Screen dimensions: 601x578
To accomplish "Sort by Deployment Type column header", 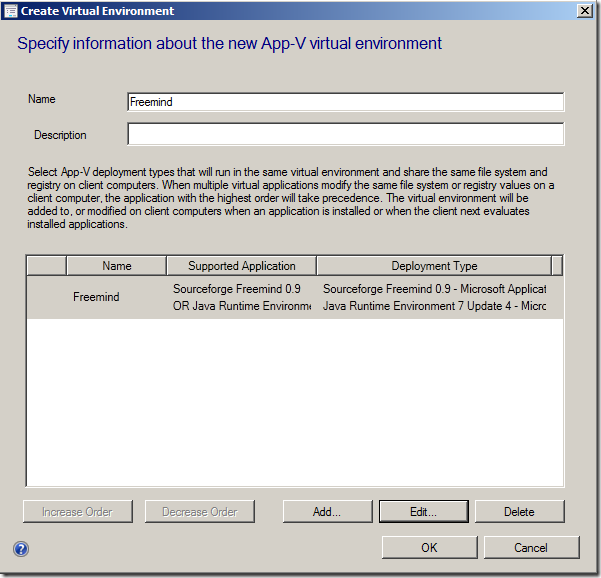I will (434, 266).
